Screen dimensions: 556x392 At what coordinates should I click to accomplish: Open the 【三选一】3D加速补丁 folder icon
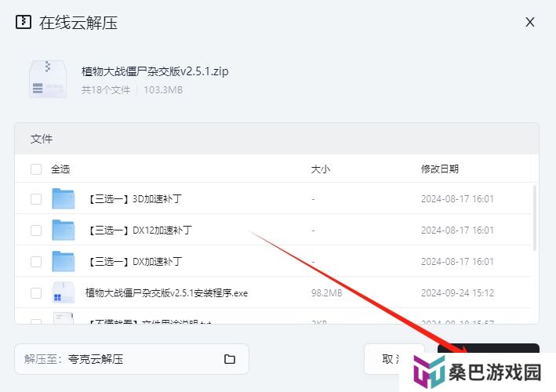[64, 198]
